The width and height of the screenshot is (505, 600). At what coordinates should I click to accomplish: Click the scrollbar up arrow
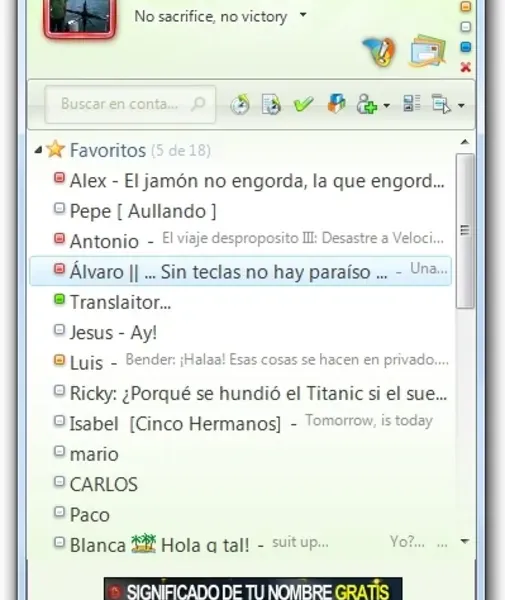pyautogui.click(x=464, y=142)
